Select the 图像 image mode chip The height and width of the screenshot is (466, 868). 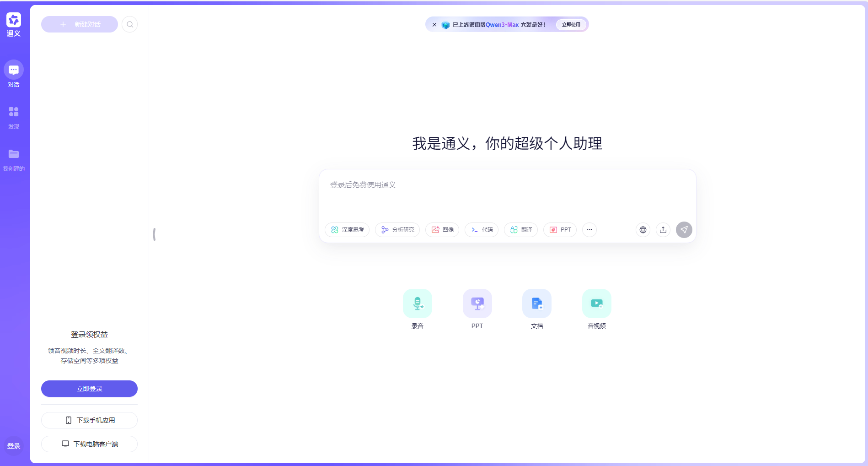442,230
